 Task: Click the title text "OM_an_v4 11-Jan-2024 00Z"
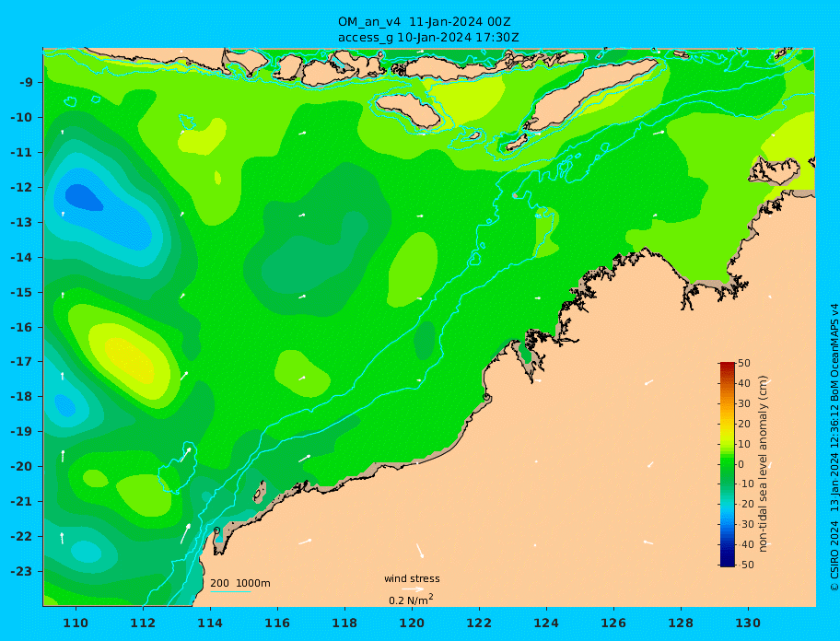(424, 22)
